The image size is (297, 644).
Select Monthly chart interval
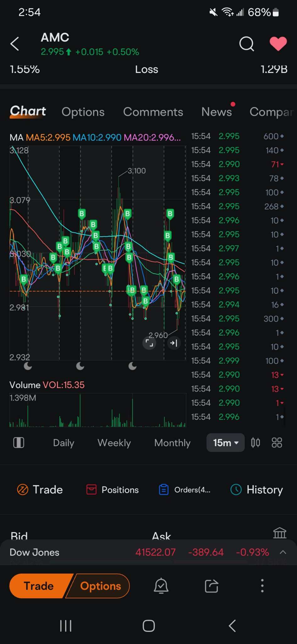172,443
